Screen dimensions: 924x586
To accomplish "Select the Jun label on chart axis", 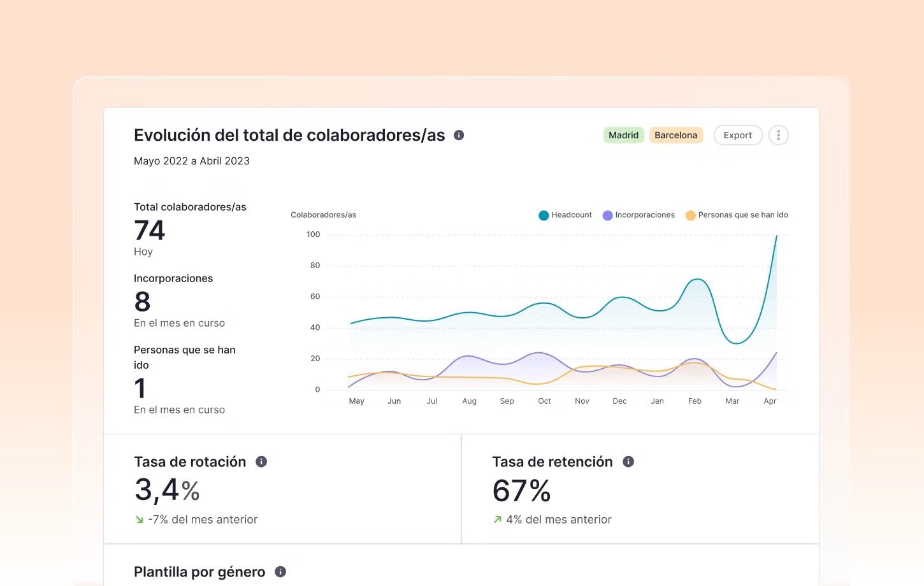I will coord(394,401).
